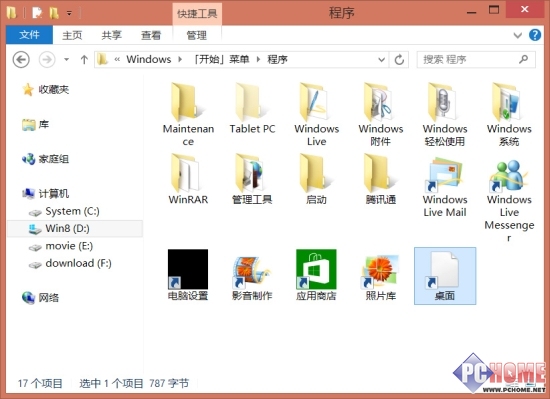Image resolution: width=550 pixels, height=399 pixels.
Task: Open the Windows Live folder
Action: tap(316, 114)
